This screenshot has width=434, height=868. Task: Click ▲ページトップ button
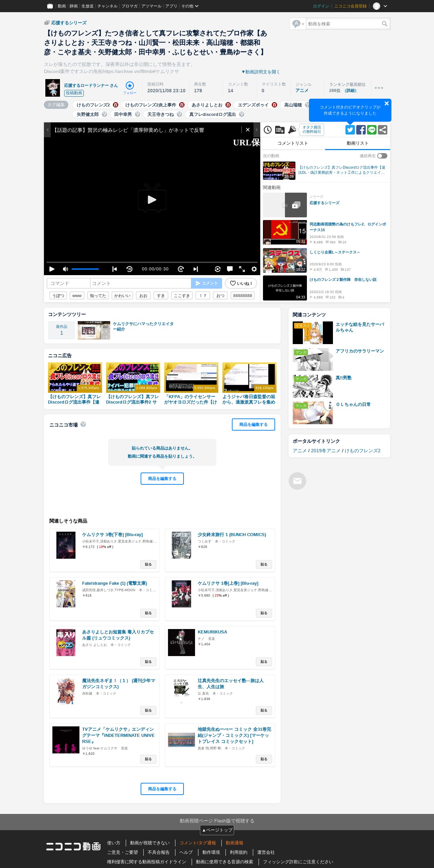[217, 830]
